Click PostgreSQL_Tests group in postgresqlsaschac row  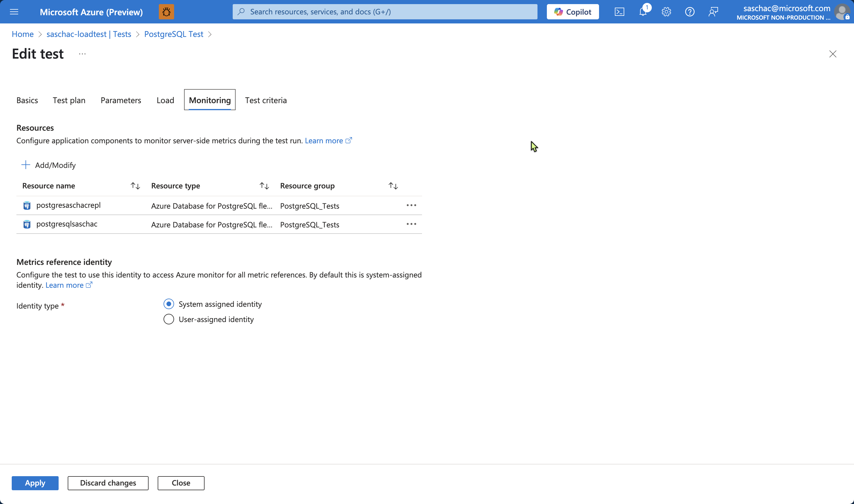(310, 224)
